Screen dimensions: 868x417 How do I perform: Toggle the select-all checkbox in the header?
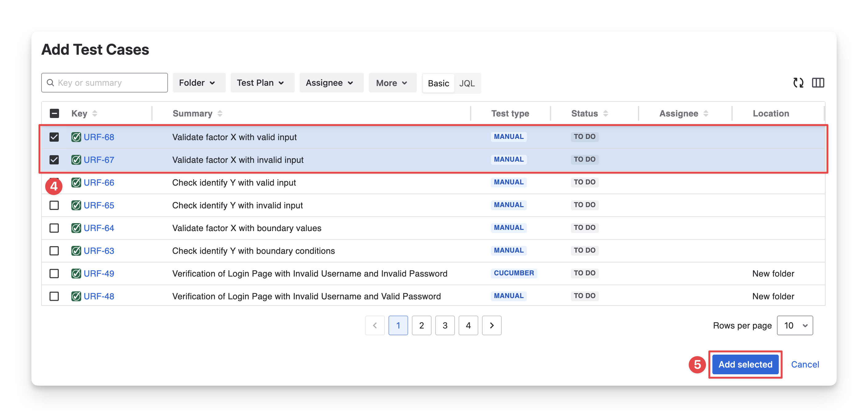[54, 114]
